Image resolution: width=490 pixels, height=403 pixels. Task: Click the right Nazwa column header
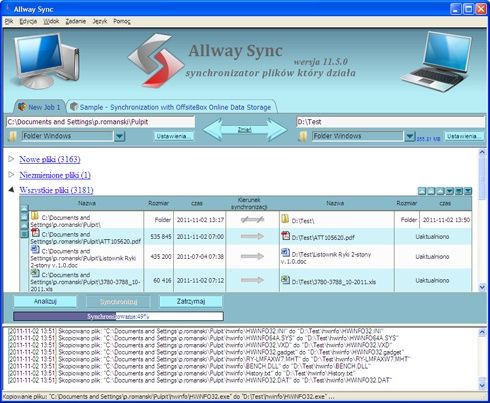(x=335, y=203)
